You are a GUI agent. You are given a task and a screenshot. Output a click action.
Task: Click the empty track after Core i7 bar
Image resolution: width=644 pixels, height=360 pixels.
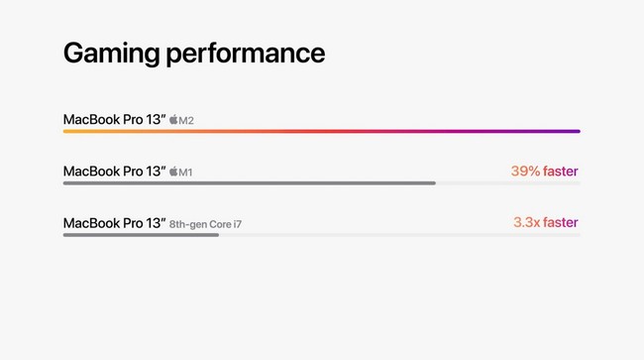coord(399,235)
